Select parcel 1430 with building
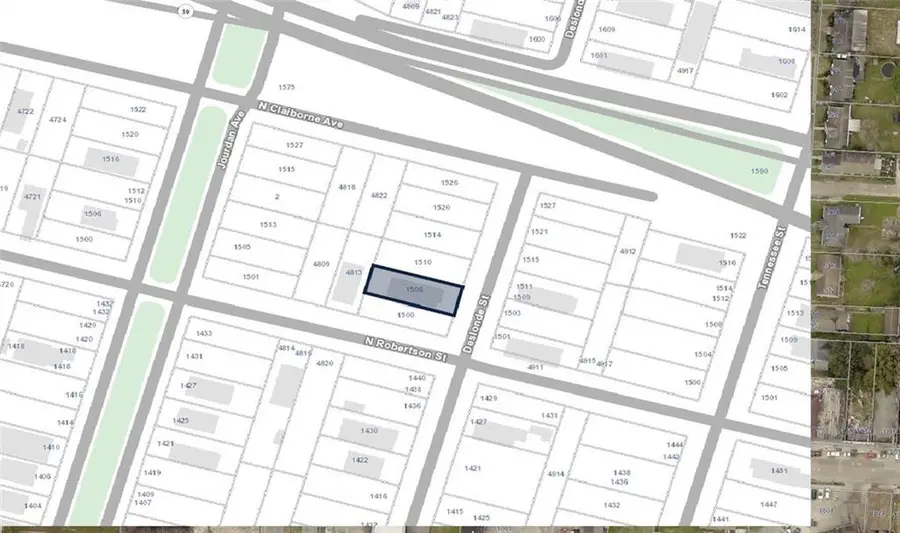This screenshot has width=900, height=533. (x=369, y=430)
